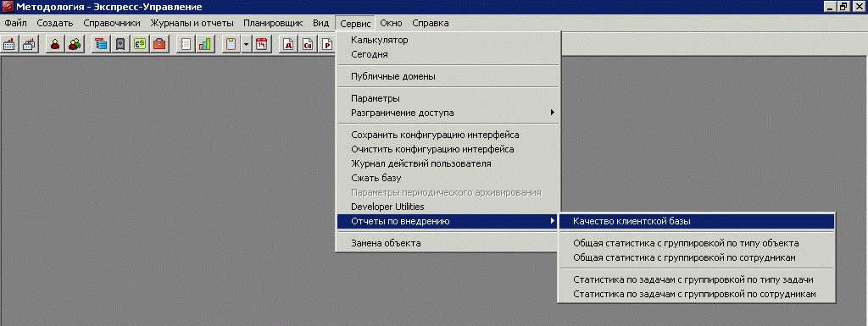Open the Вид menu
The height and width of the screenshot is (326, 868).
tap(320, 23)
